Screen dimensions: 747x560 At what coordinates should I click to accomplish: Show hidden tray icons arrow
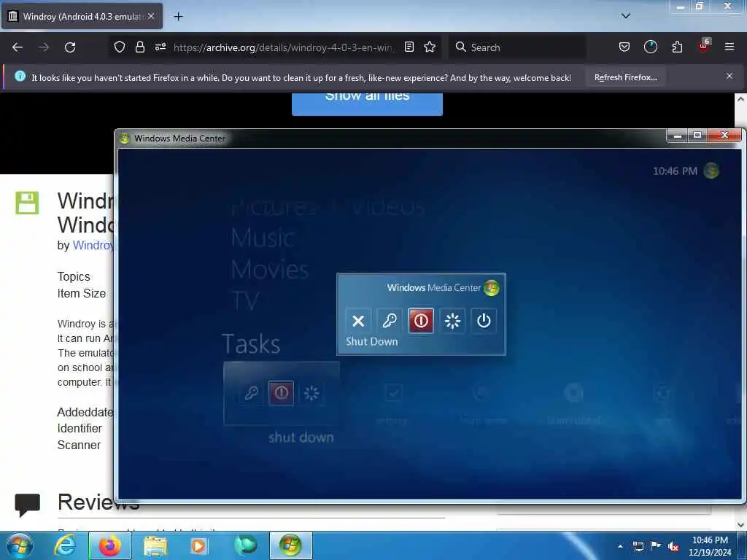pos(620,546)
